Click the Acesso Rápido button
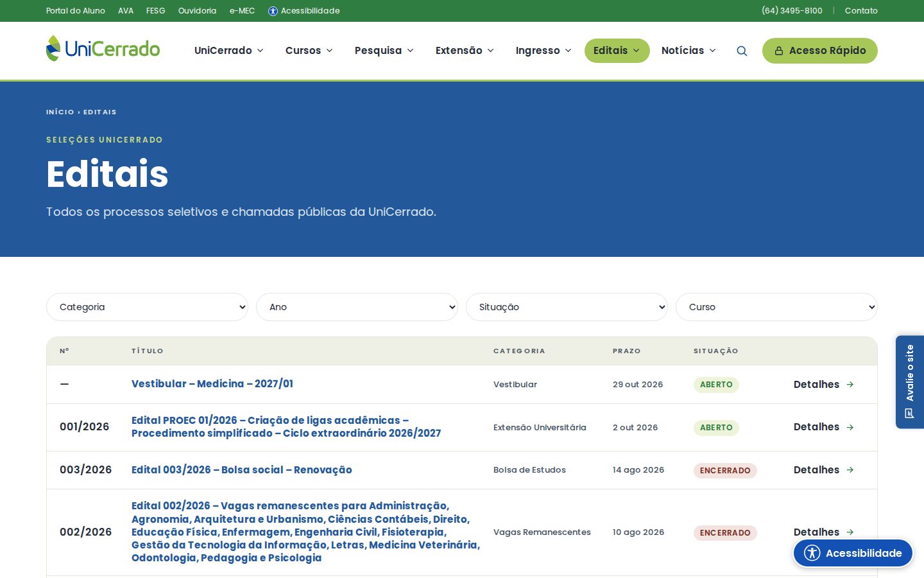The height and width of the screenshot is (578, 924). click(820, 51)
